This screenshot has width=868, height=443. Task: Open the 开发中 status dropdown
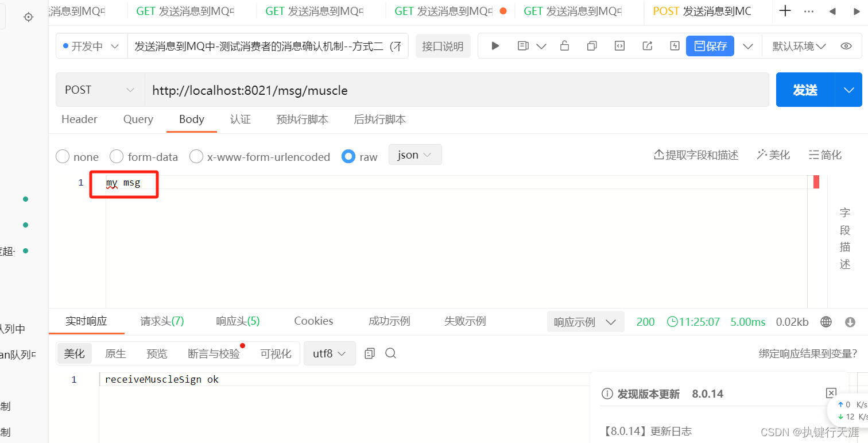pyautogui.click(x=91, y=46)
